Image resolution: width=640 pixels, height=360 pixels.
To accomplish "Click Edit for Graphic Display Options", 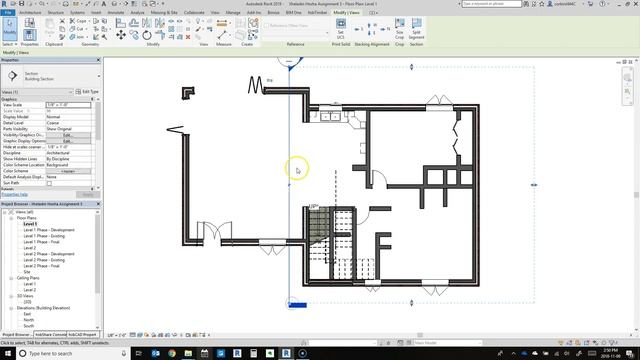I will tap(68, 141).
